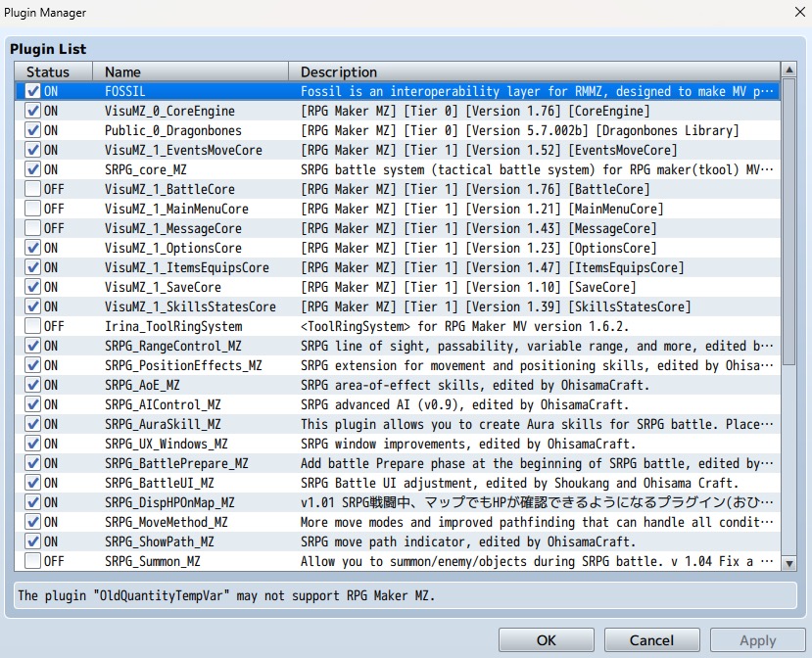Select SRPG_BattleUI_MZ plugin name
Screen dimensions: 812x658
(x=160, y=483)
